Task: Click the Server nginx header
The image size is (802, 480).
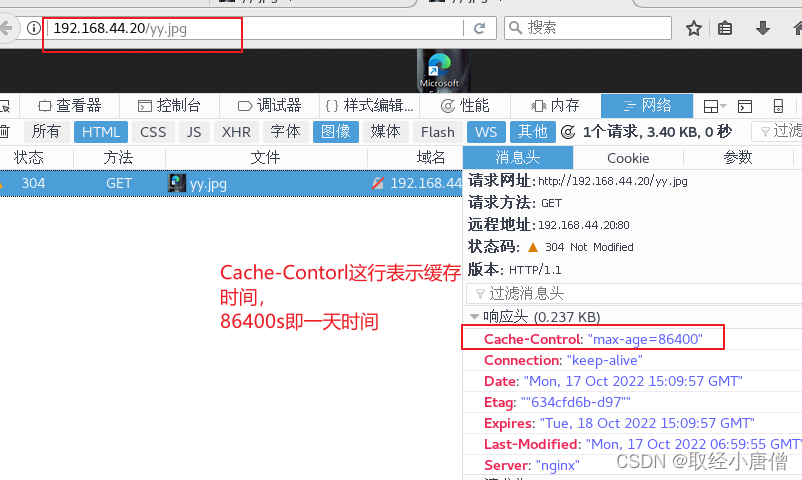Action: (x=532, y=465)
